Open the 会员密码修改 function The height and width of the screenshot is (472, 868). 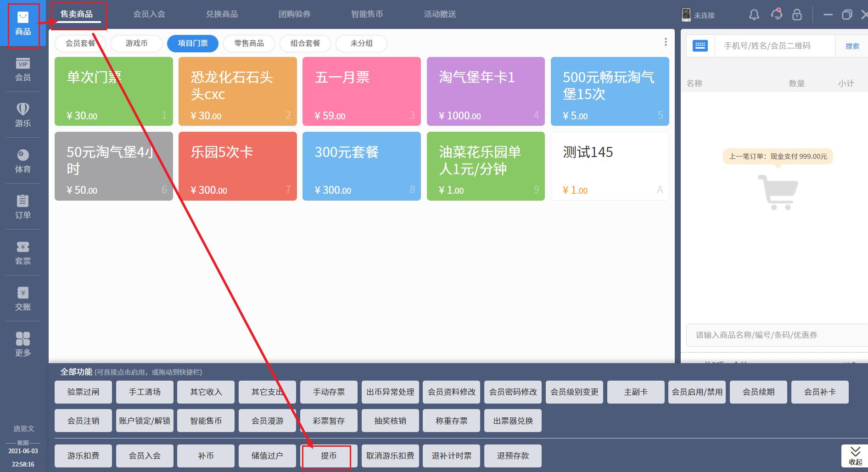[x=513, y=392]
